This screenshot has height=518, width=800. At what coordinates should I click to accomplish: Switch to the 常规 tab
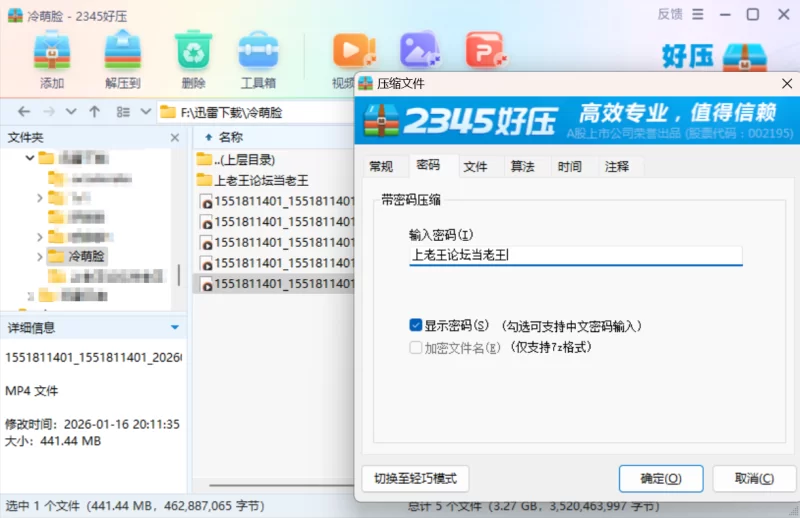(x=381, y=166)
